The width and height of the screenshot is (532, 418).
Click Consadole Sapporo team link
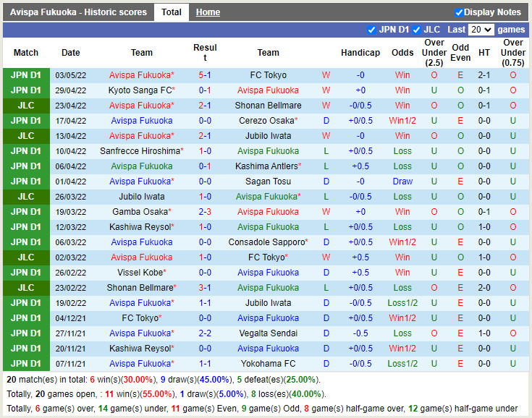[x=266, y=242]
